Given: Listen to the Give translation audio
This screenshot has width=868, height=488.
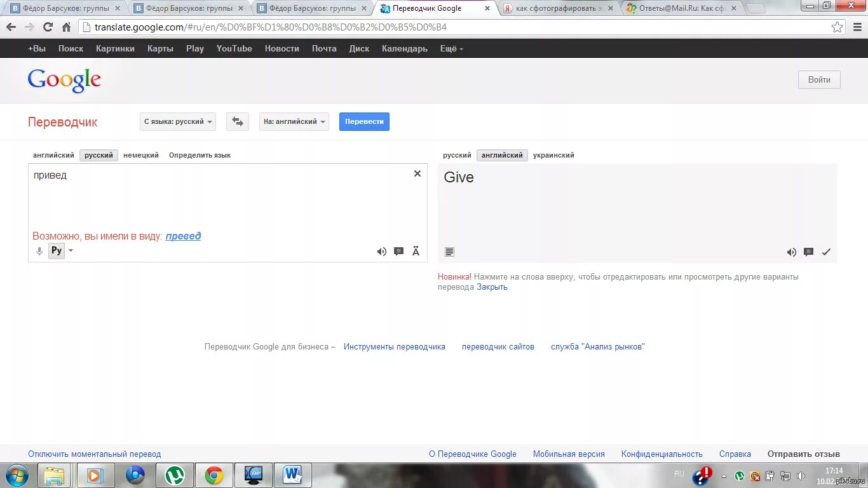Looking at the screenshot, I should click(791, 252).
